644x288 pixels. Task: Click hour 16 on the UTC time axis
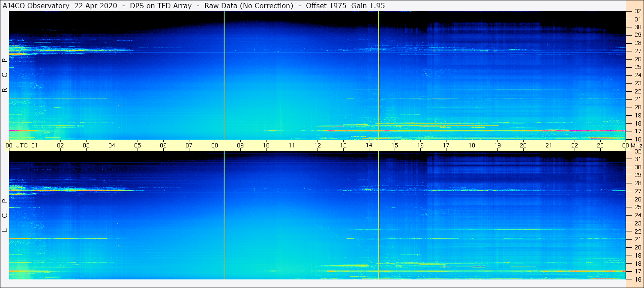420,145
